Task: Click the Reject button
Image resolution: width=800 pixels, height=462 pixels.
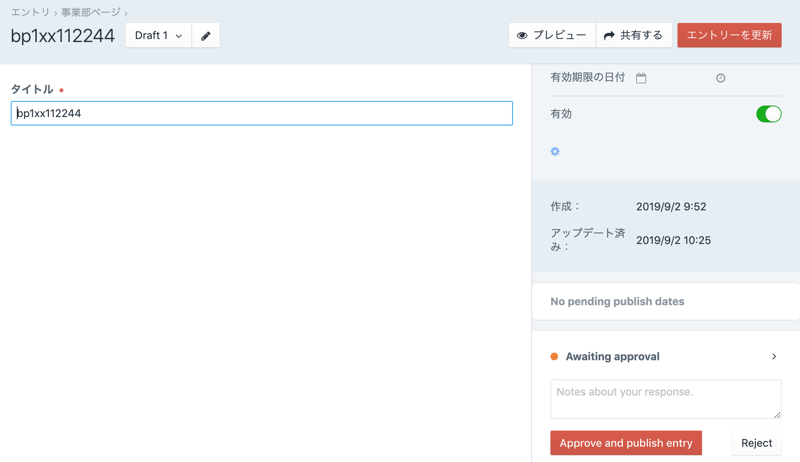Action: pos(756,443)
